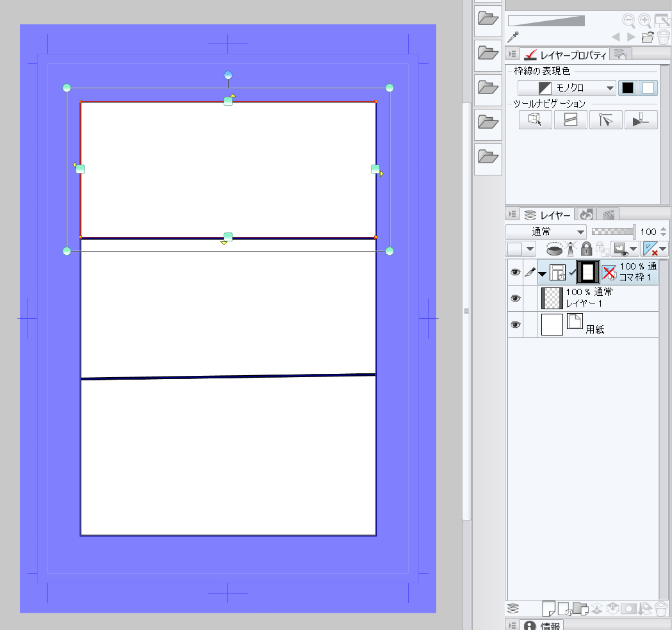Hide the コマ枠 1 frame layer
Screen dimensions: 672x630
point(515,273)
